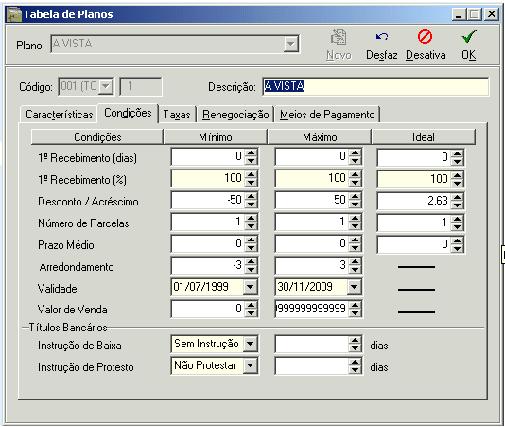Adjust the Valor de Venda maximum spinner
This screenshot has height=427, width=505.
pyautogui.click(x=355, y=309)
